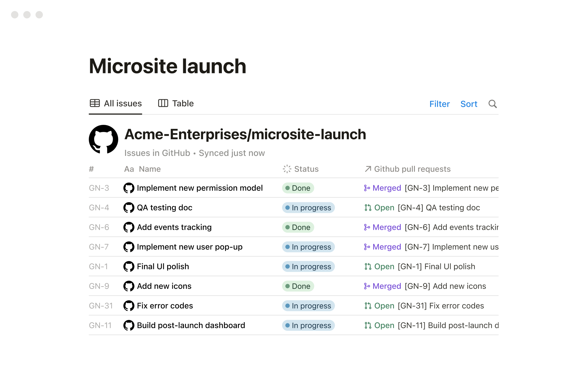Click the search magnifier icon

[492, 104]
